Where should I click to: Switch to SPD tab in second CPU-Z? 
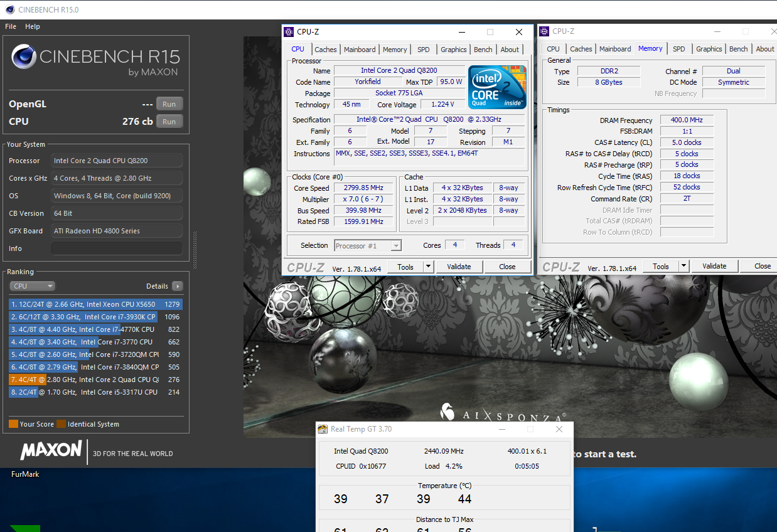click(x=679, y=49)
